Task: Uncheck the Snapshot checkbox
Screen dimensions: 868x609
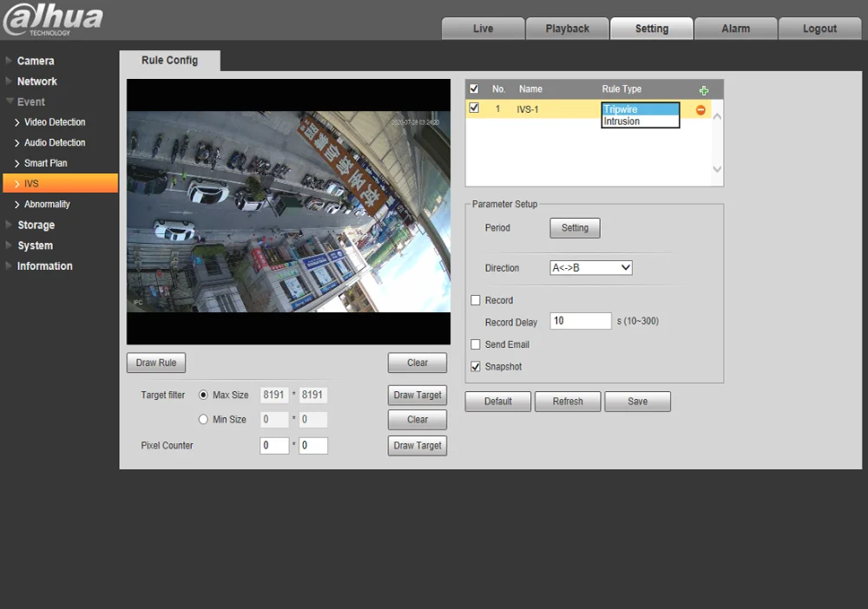Action: pos(476,367)
